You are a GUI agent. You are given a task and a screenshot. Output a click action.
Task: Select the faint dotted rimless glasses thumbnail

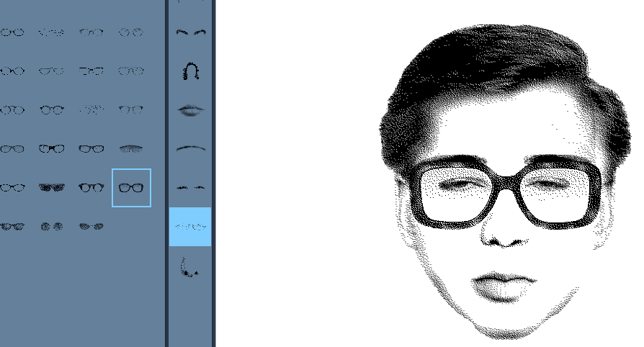(91, 110)
